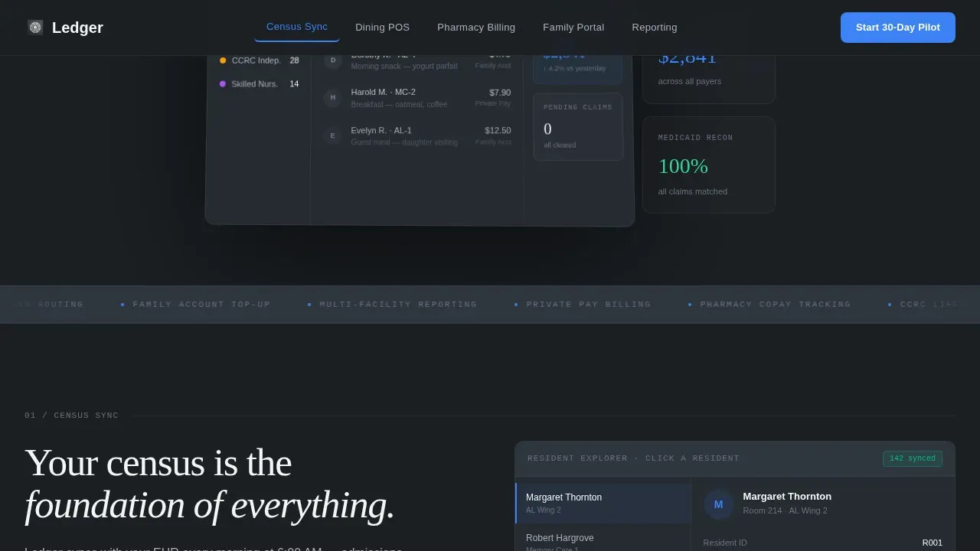The width and height of the screenshot is (980, 551).
Task: Click Margaret Thornton's M avatar badge
Action: 718,504
